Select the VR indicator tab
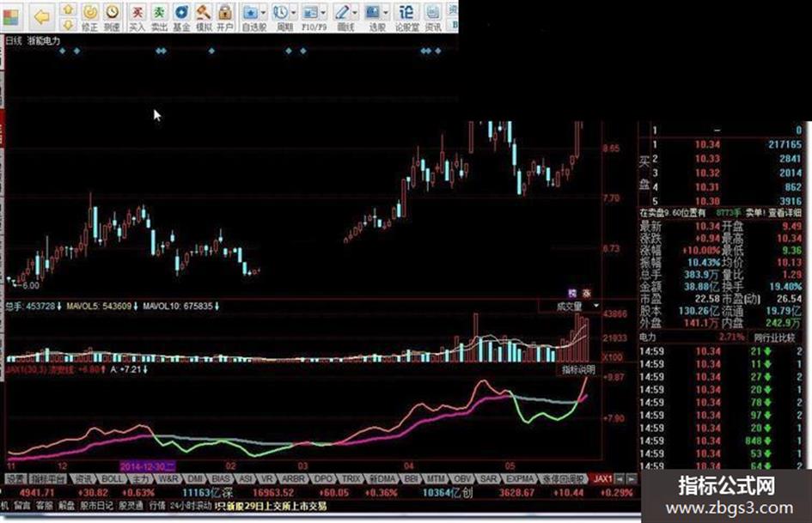The width and height of the screenshot is (812, 523). (x=268, y=479)
